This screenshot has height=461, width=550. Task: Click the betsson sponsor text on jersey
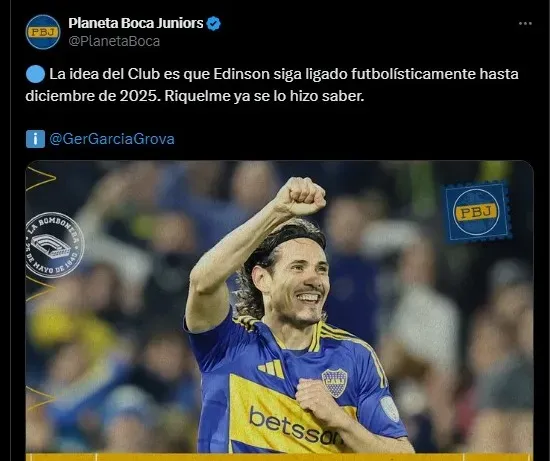tap(295, 427)
